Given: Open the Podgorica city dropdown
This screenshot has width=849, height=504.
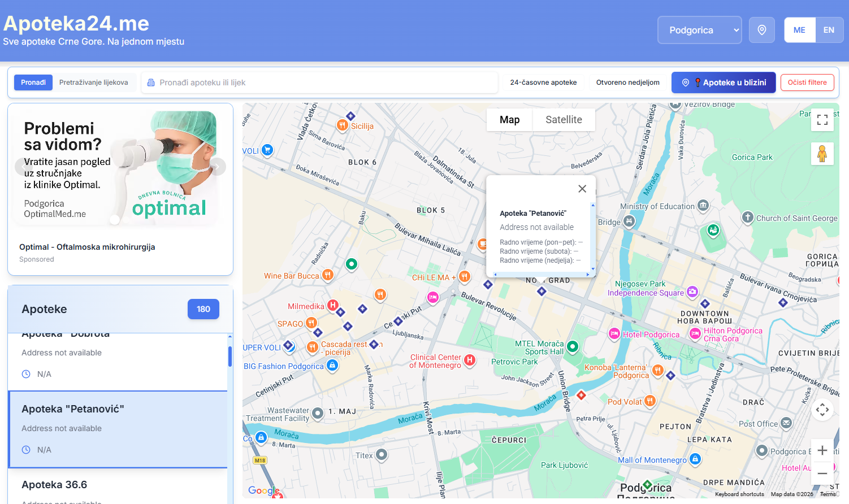Looking at the screenshot, I should pos(699,30).
